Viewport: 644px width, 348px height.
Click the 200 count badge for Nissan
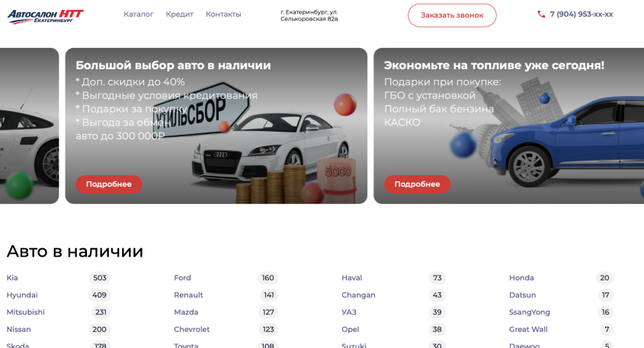99,330
